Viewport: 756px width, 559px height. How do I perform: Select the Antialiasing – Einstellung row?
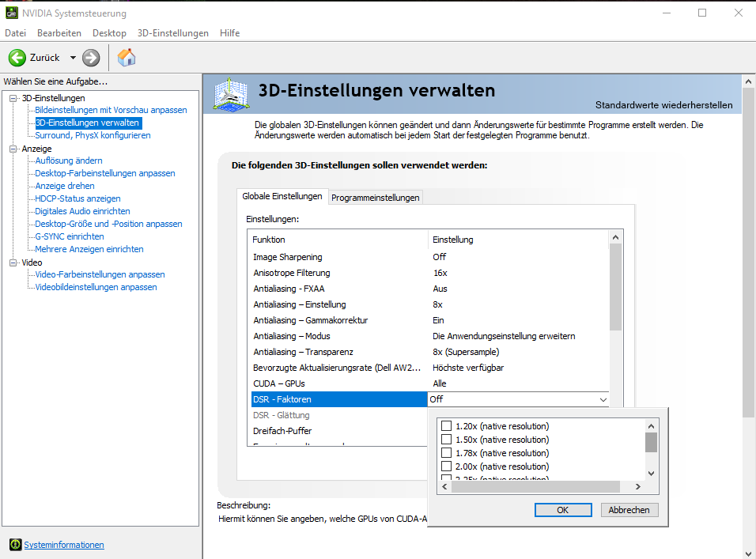point(430,304)
